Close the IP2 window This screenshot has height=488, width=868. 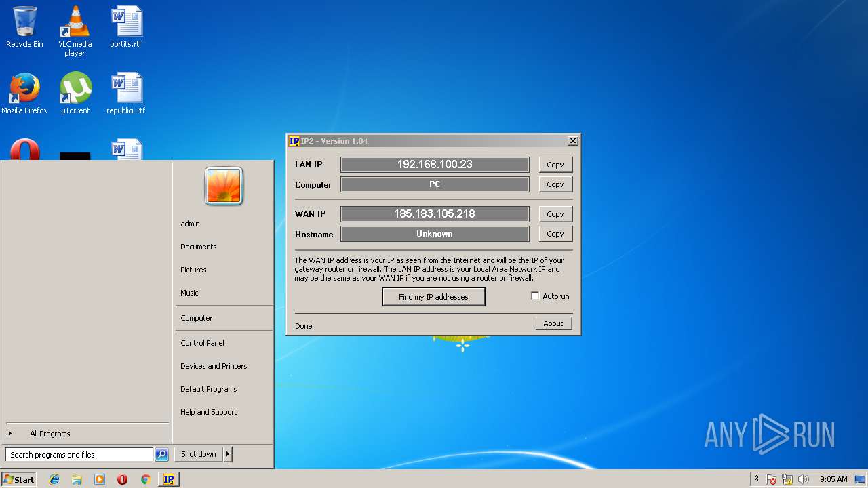pos(572,141)
